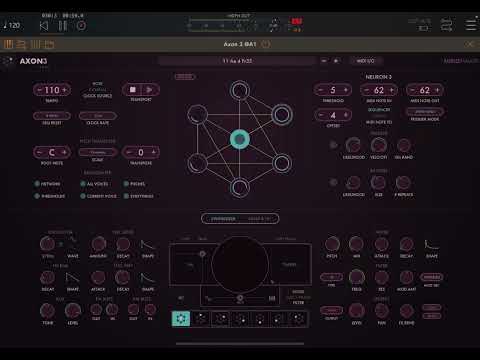The image size is (480, 360).
Task: Click the Root Note minus button
Action: tap(39, 152)
